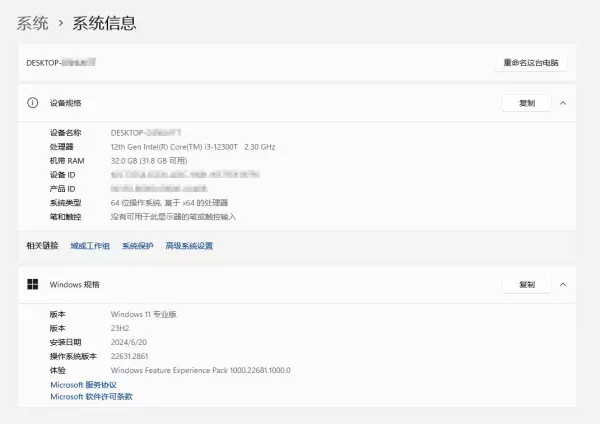600x424 pixels.
Task: Click the 处理器 label
Action: tap(61, 147)
